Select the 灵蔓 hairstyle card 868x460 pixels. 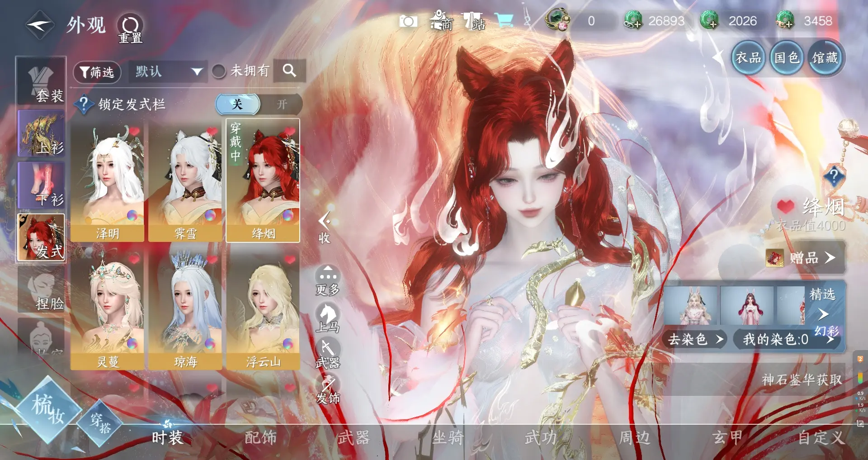click(x=107, y=309)
